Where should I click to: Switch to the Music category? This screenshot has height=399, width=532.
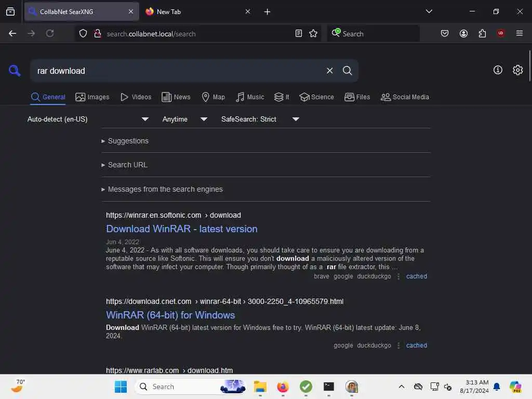tap(250, 97)
